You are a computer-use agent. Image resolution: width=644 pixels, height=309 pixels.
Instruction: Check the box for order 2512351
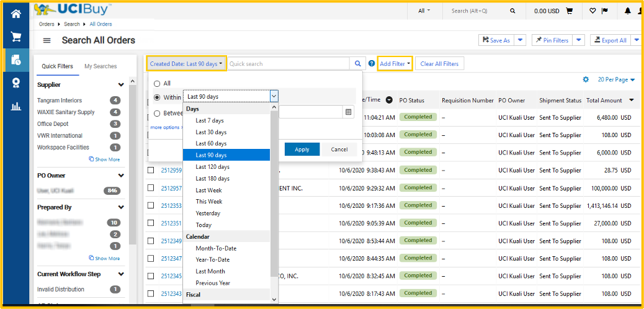pos(151,223)
